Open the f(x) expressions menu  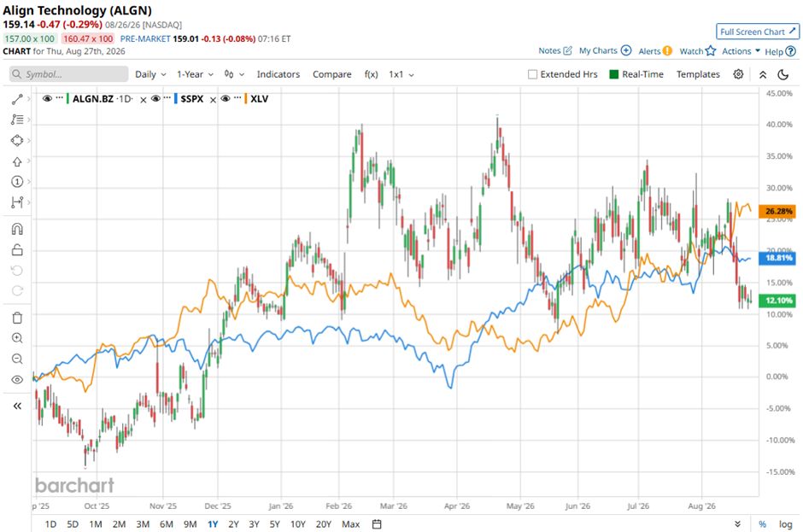[x=372, y=74]
